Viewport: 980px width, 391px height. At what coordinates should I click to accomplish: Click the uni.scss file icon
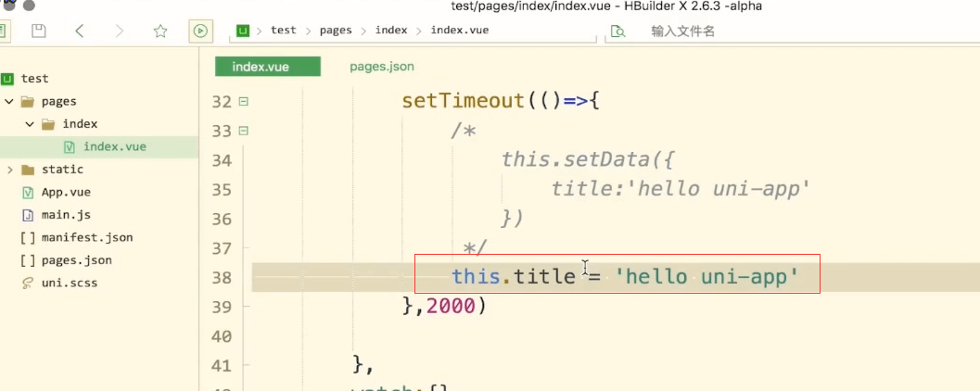[x=28, y=283]
